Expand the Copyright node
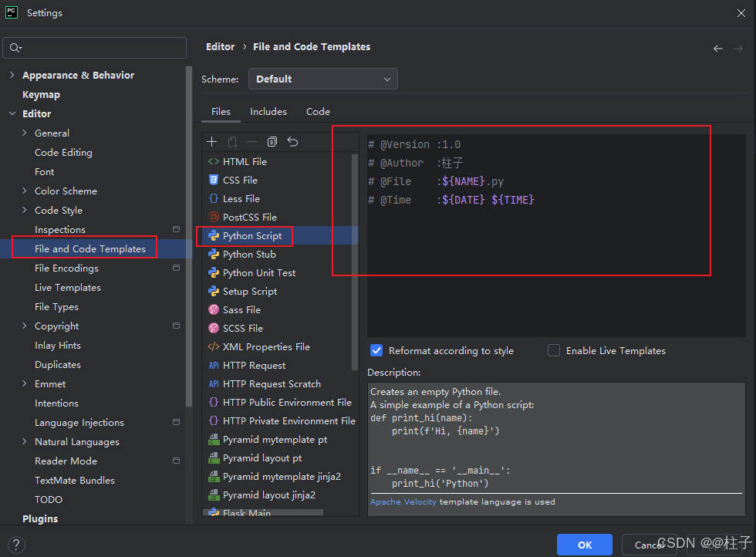The height and width of the screenshot is (557, 756). coord(25,326)
